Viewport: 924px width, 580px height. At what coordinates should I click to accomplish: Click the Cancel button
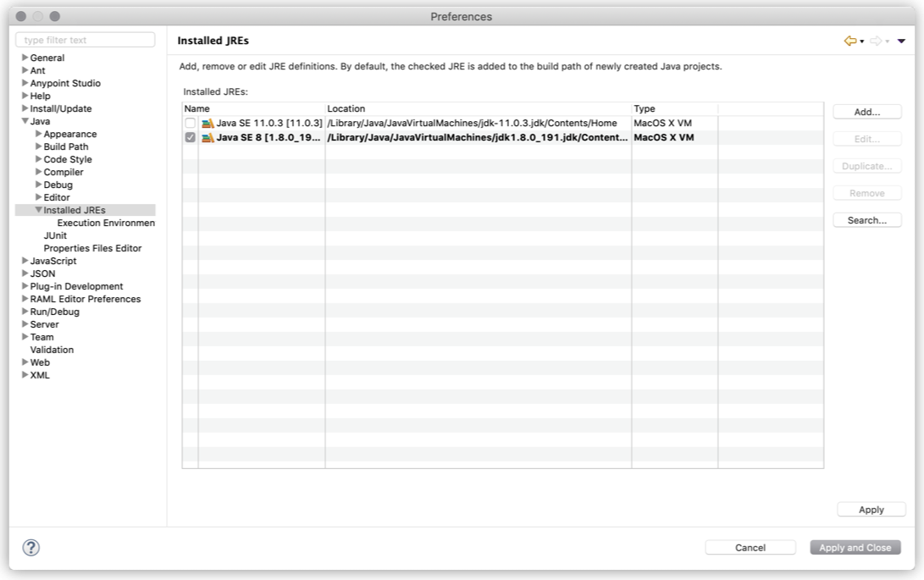[x=750, y=548]
